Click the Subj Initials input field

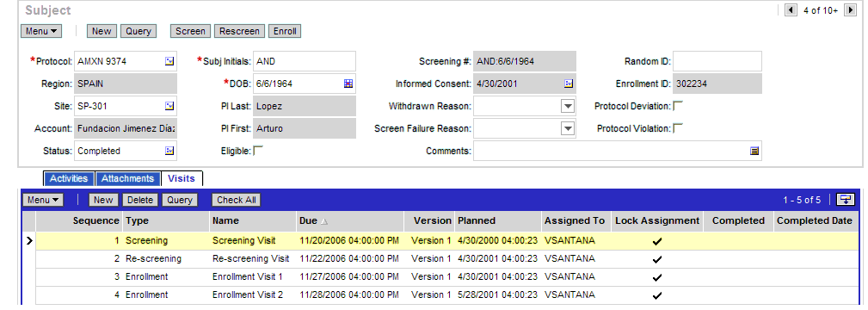(305, 61)
